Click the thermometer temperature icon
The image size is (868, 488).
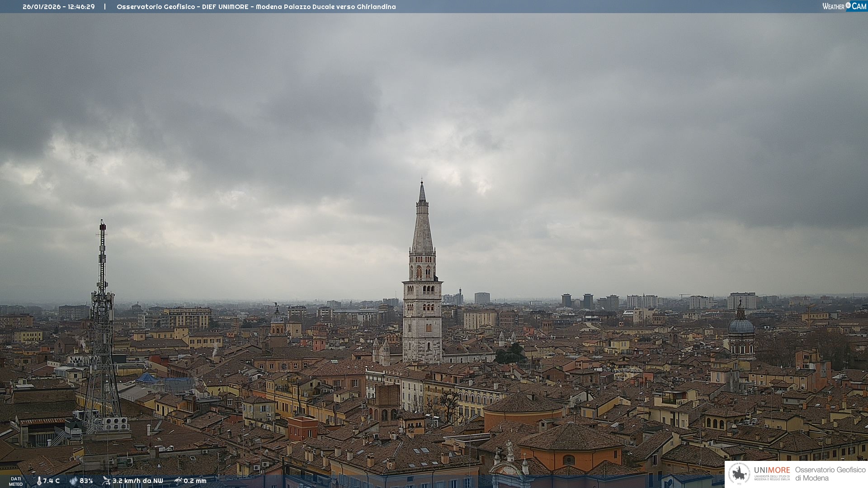[39, 481]
